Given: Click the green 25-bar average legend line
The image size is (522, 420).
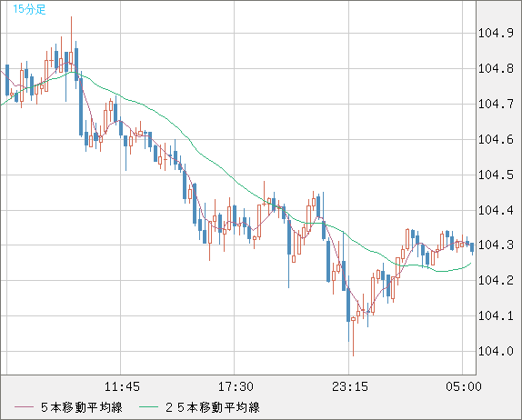Looking at the screenshot, I should click(148, 407).
